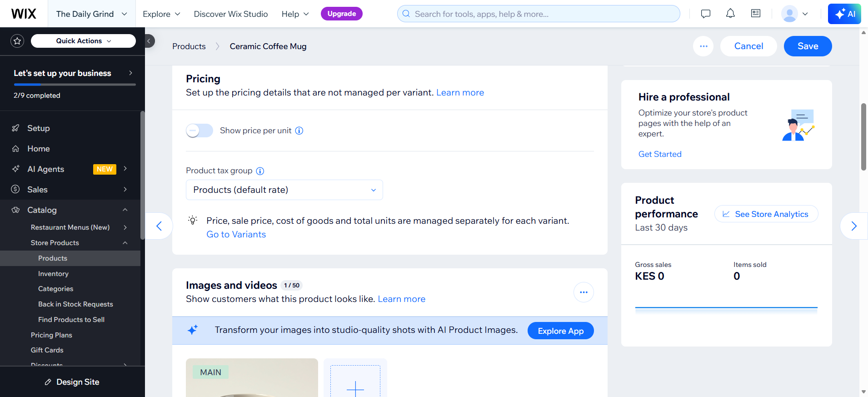Click the Setup rocket icon
This screenshot has width=868, height=397.
click(15, 128)
